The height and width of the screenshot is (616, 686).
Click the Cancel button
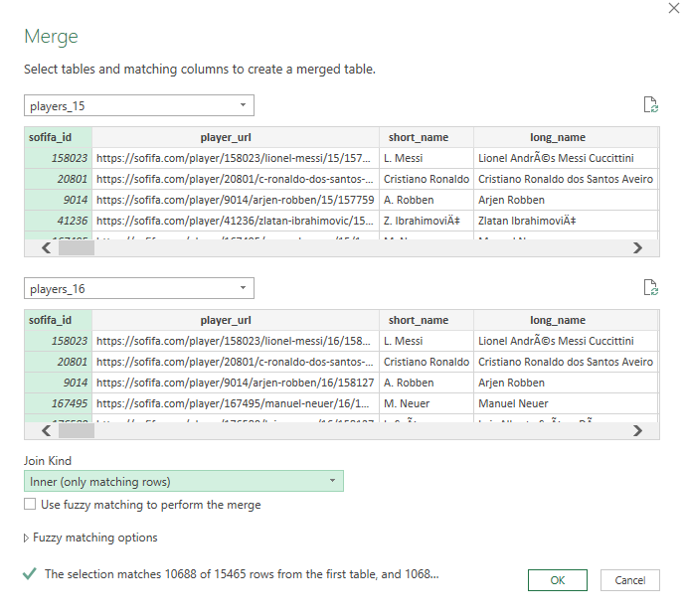click(630, 580)
